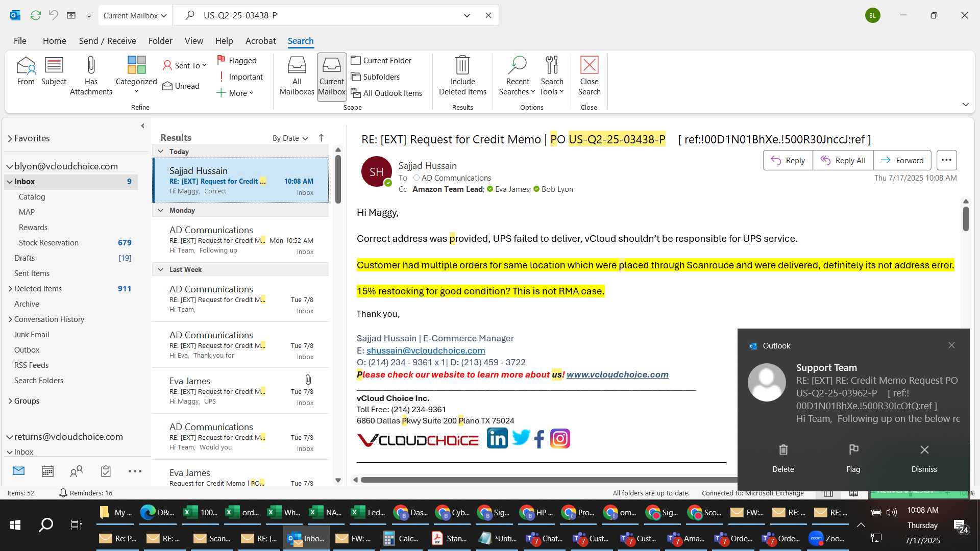Set scope to All Outlook Items
980x551 pixels.
[387, 93]
